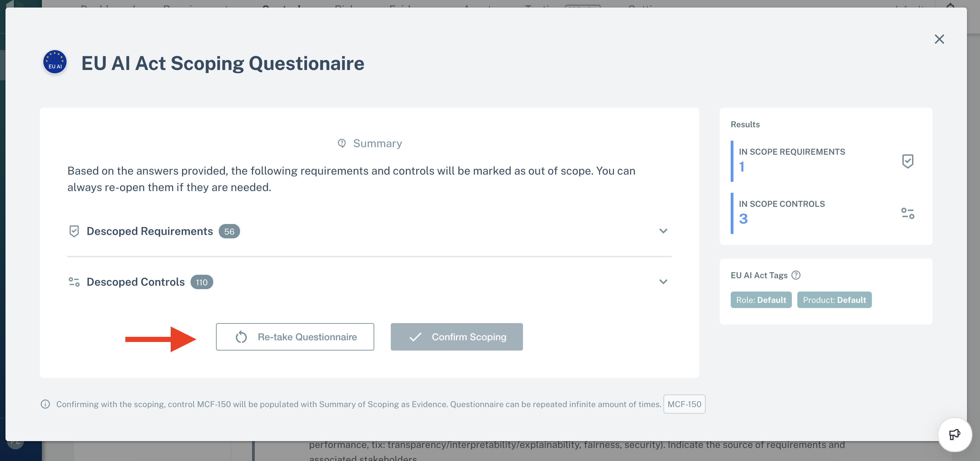Click the 56 descoped requirements badge

coord(229,232)
